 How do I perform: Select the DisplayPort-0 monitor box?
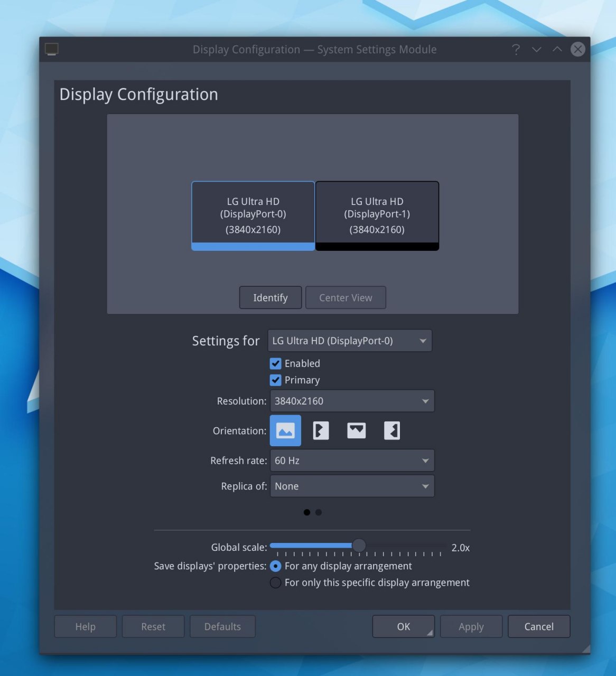point(253,215)
